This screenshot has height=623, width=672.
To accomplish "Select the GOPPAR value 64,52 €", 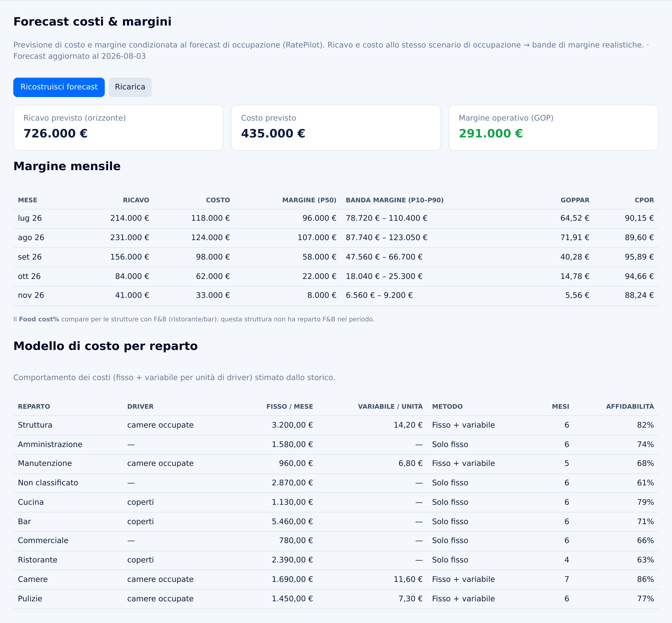I will click(575, 218).
